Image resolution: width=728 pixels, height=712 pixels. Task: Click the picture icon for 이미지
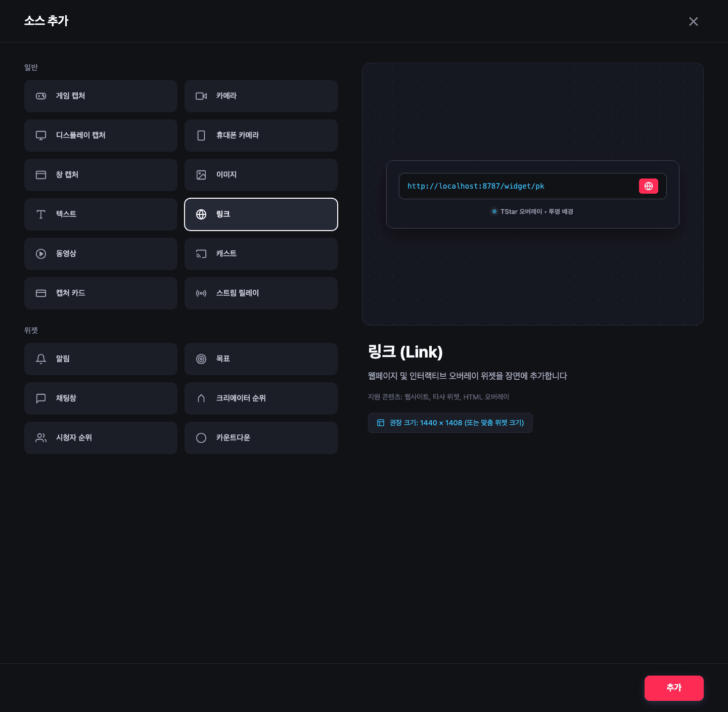pos(201,175)
